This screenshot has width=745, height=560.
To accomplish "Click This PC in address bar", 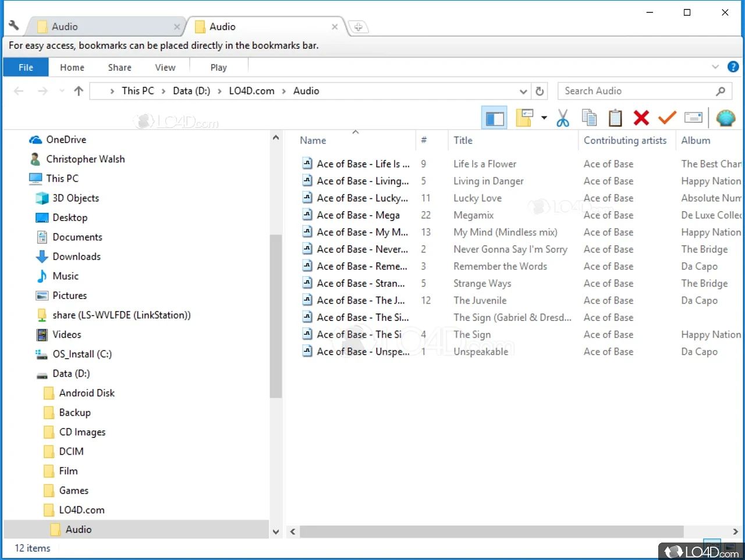I will (x=138, y=91).
